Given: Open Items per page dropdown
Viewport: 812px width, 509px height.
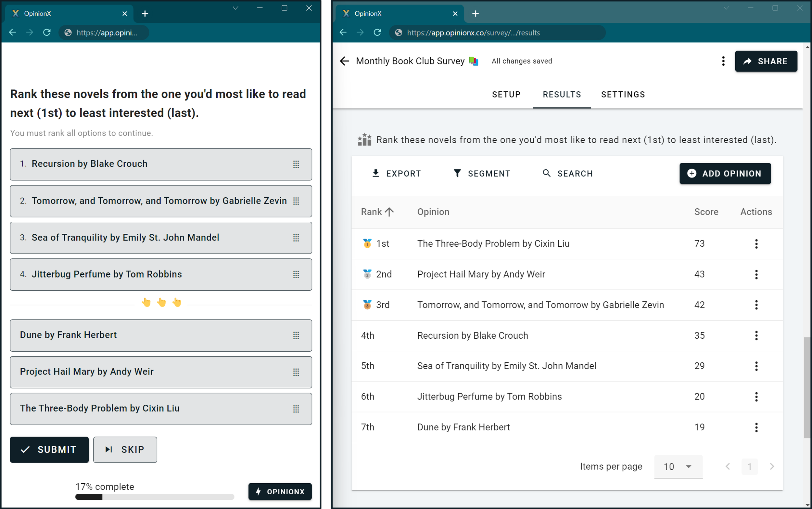Looking at the screenshot, I should pyautogui.click(x=678, y=467).
